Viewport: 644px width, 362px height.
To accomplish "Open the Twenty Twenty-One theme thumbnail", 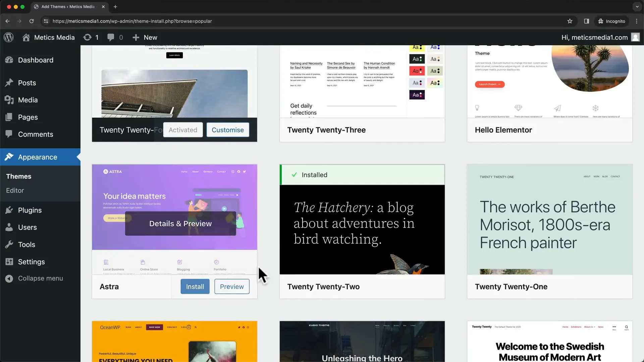I will pyautogui.click(x=550, y=220).
